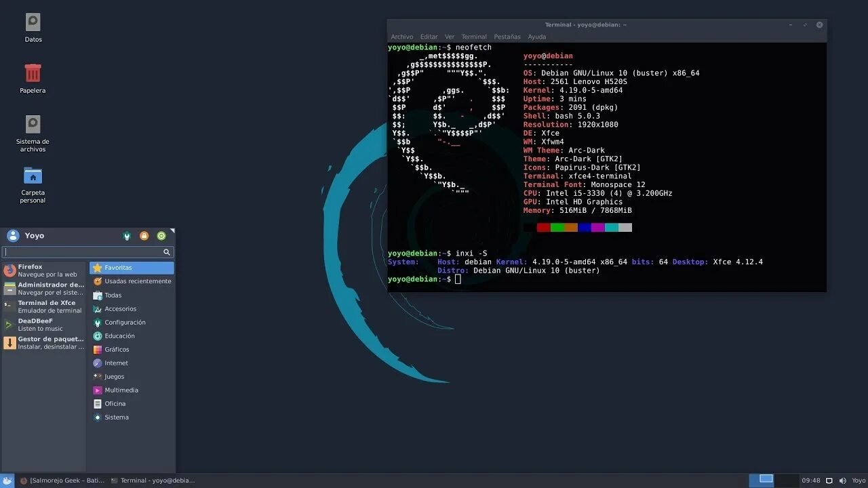Launch Firefox from favorites list
Screen dimensions: 868x488
[x=44, y=270]
